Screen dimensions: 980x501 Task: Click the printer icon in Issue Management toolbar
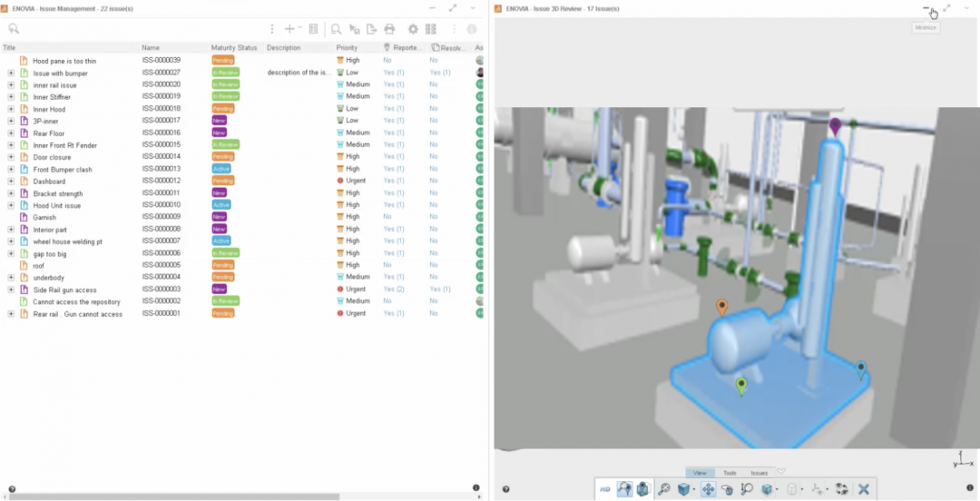389,29
